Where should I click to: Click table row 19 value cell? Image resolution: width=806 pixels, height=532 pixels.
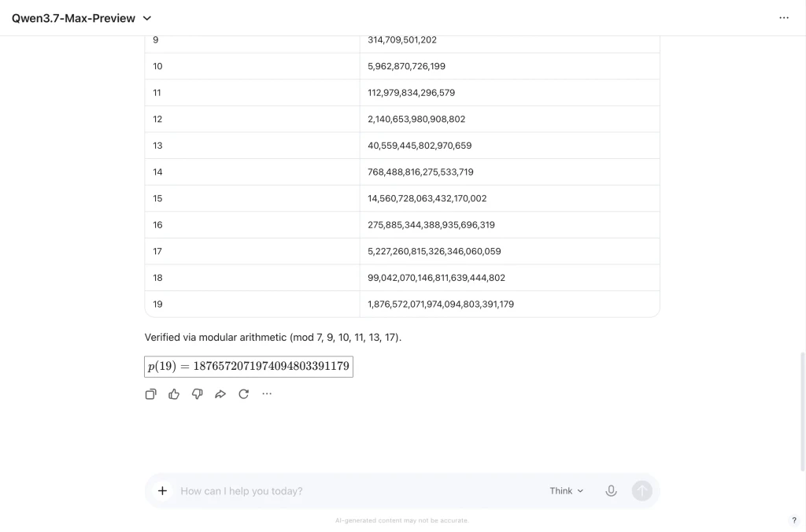[509, 305]
